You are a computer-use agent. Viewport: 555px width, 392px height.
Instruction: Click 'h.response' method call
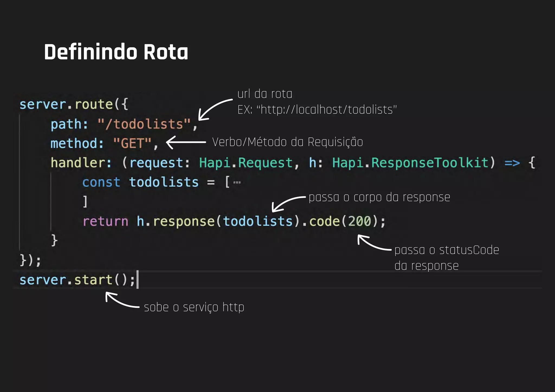(x=176, y=221)
